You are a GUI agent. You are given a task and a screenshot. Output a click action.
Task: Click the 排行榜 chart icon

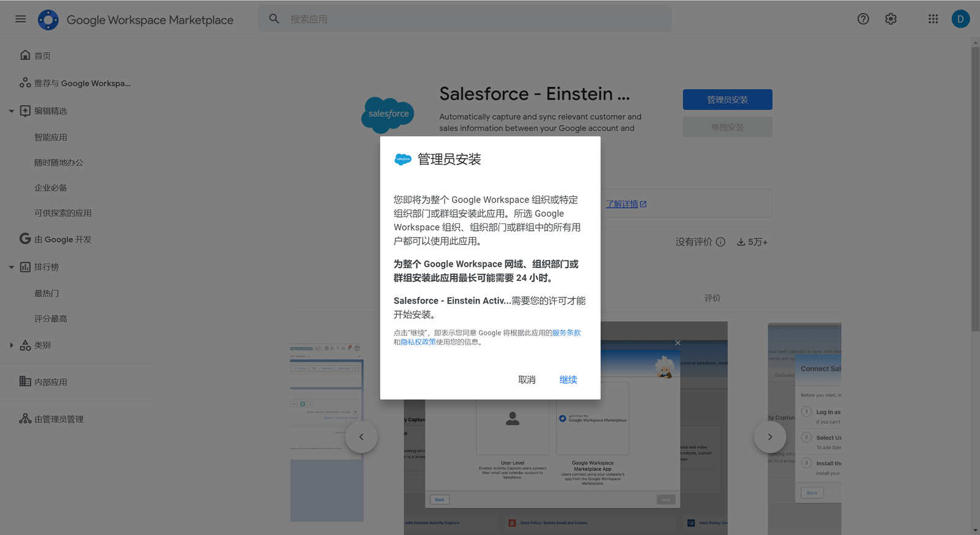click(25, 267)
